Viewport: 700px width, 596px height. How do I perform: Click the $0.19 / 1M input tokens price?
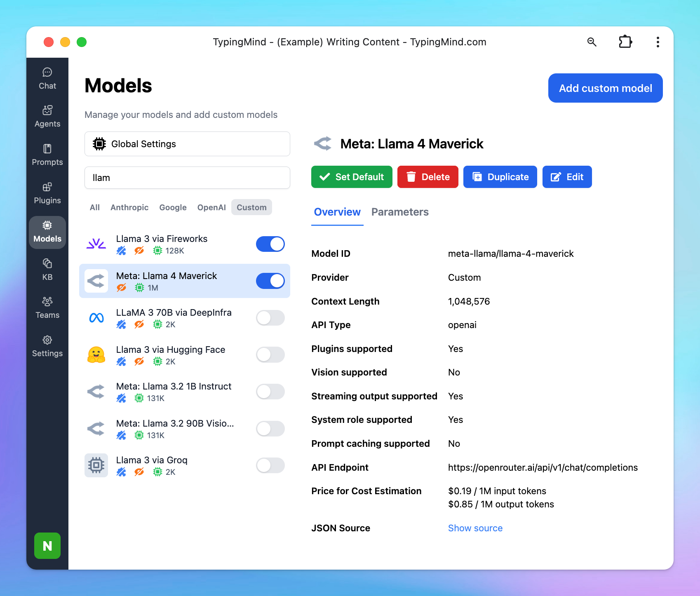pos(497,491)
